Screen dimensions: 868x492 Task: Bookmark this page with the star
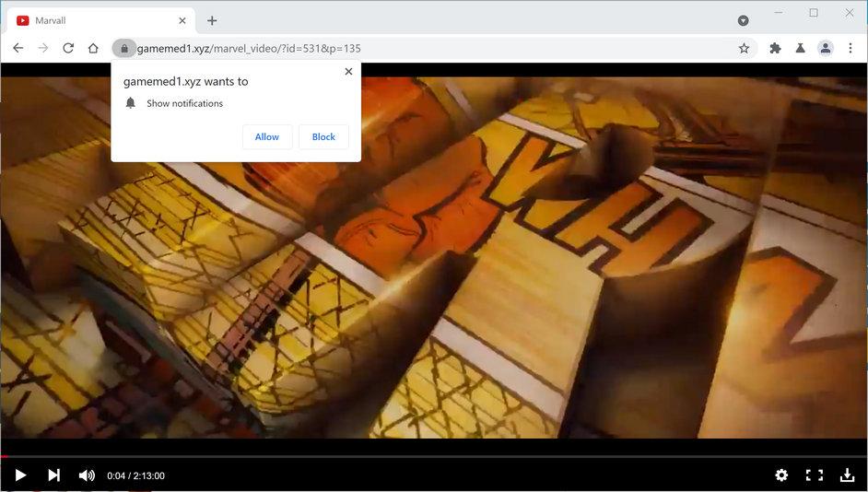point(744,48)
